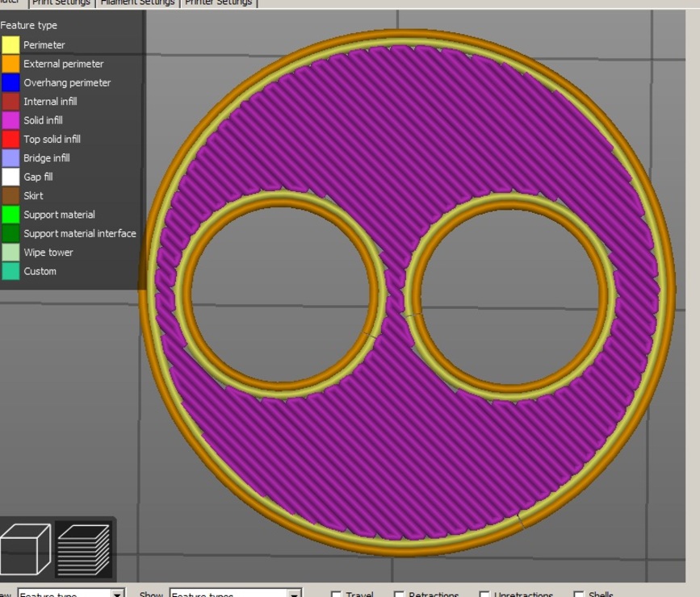Open the Filament Settings tab
This screenshot has height=597, width=700.
pyautogui.click(x=137, y=2)
